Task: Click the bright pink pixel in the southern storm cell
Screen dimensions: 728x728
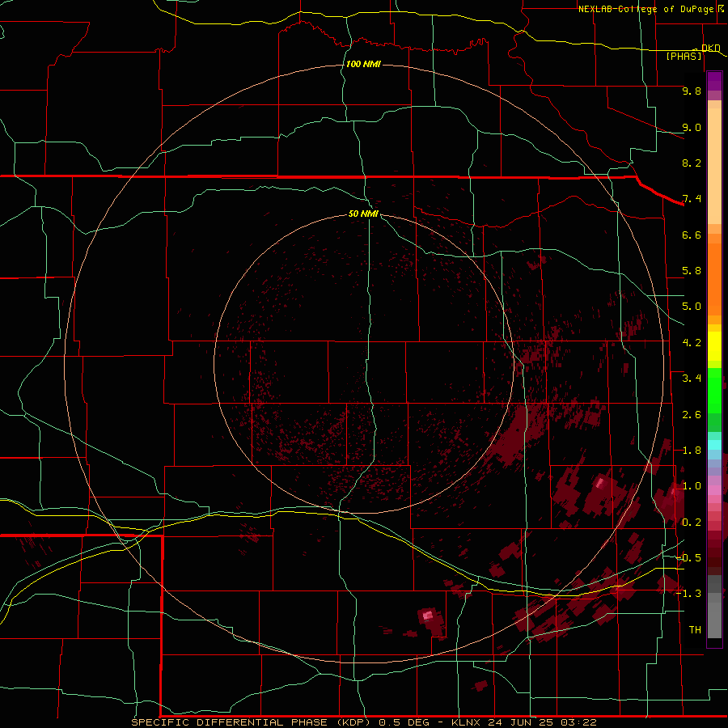Action: [428, 616]
